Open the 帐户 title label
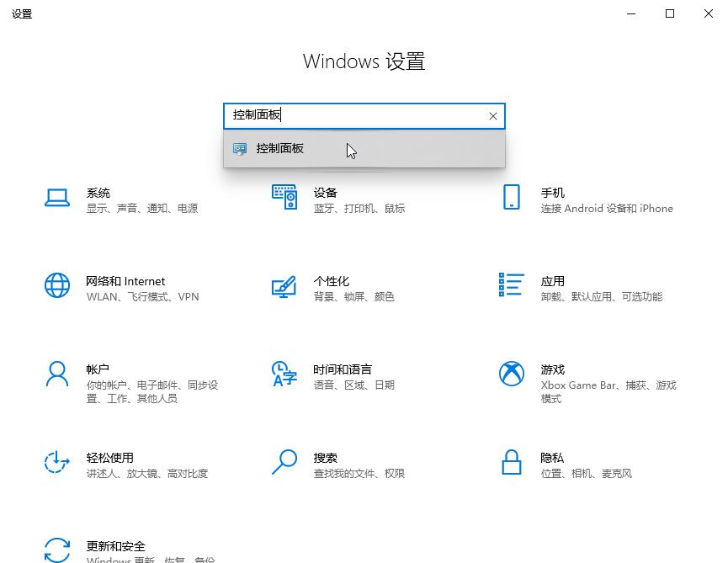This screenshot has height=563, width=728. coord(98,369)
